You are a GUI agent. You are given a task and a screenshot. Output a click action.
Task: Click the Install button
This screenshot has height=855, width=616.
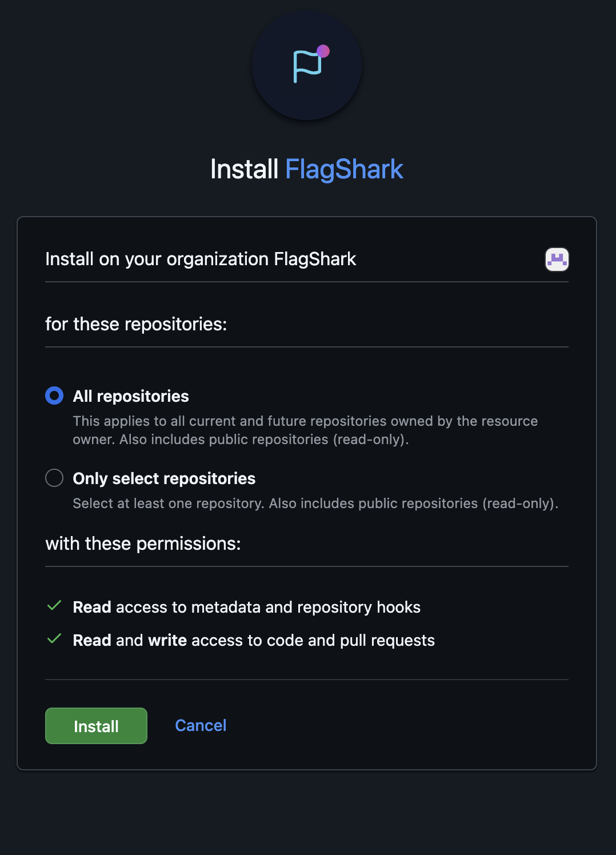[95, 726]
